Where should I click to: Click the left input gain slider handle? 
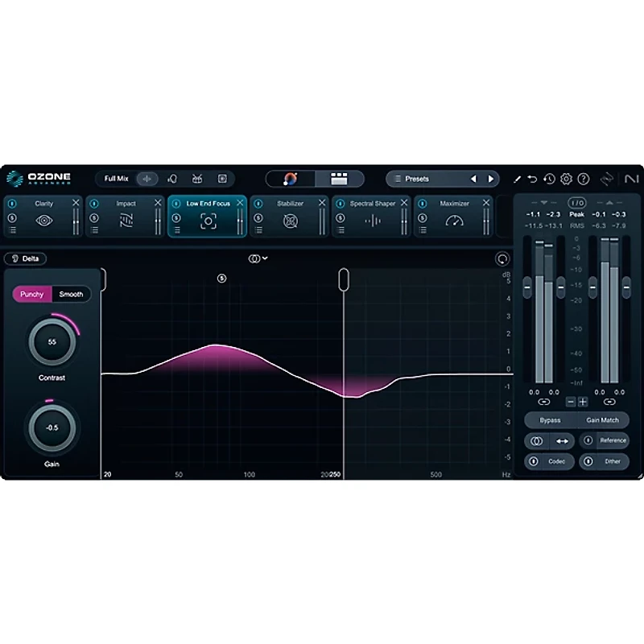[x=527, y=287]
